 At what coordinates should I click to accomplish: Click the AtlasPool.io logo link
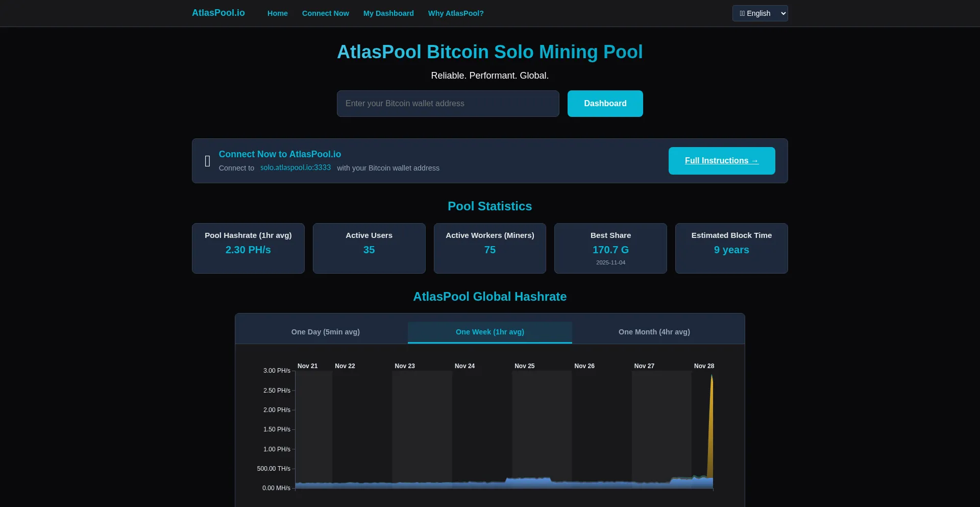pos(218,13)
